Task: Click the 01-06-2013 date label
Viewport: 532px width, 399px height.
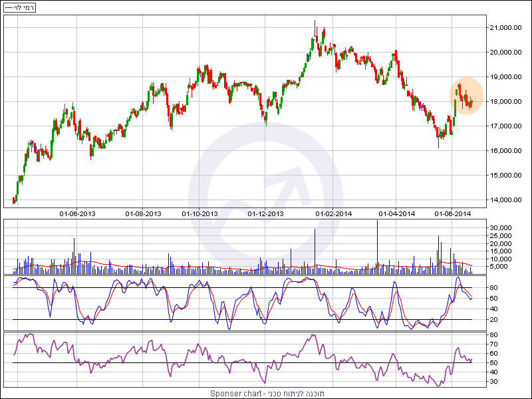Action: click(x=77, y=213)
